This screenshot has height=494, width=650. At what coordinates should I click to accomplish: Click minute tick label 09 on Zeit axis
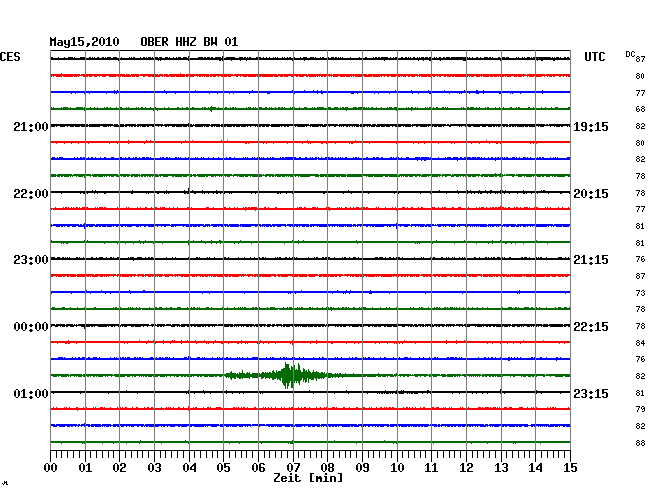[362, 467]
